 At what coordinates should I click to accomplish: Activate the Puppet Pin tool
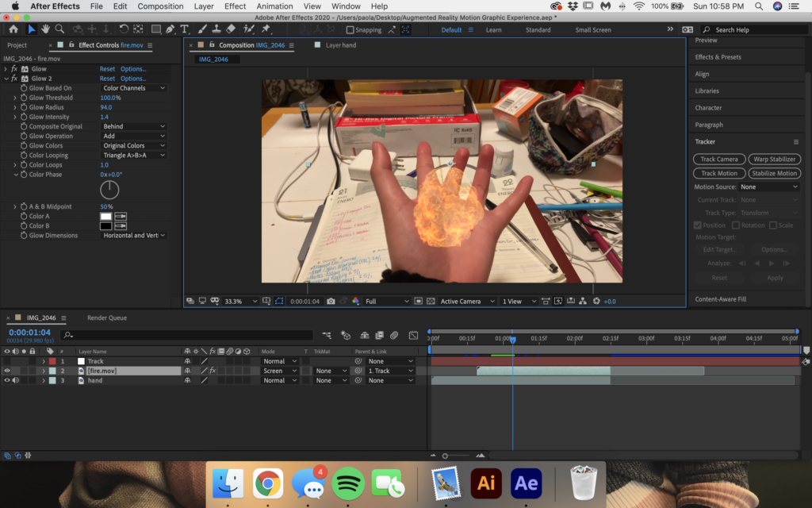point(266,29)
